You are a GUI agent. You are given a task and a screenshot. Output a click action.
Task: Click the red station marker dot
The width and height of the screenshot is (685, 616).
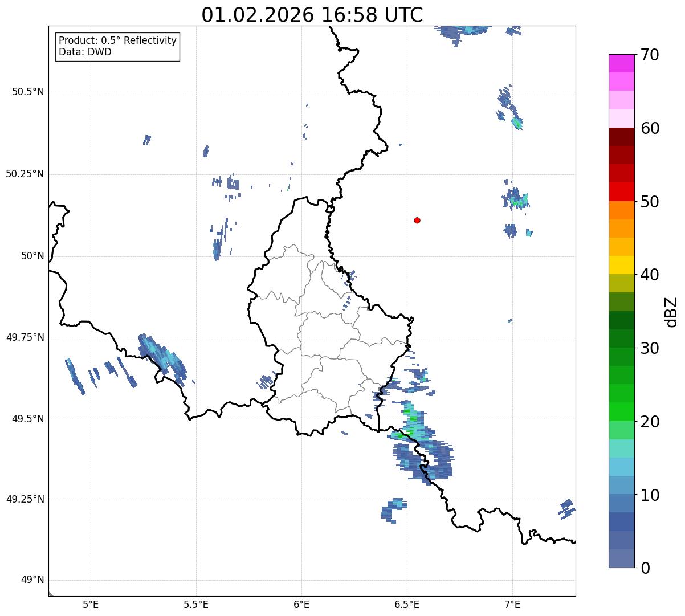tap(417, 220)
